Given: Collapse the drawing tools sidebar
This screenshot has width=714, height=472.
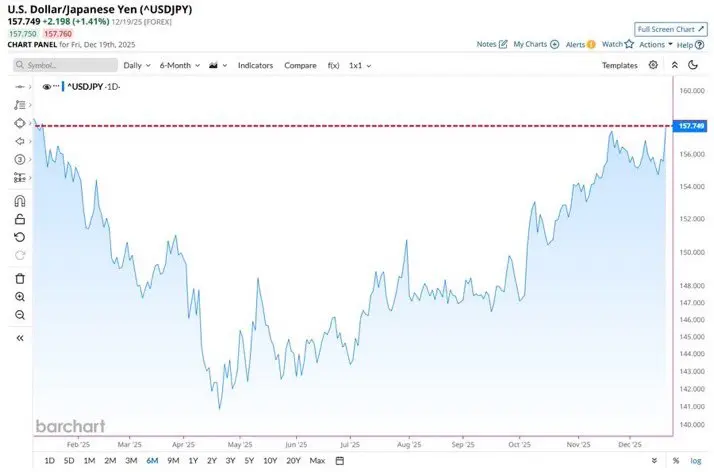Looking at the screenshot, I should pyautogui.click(x=20, y=338).
